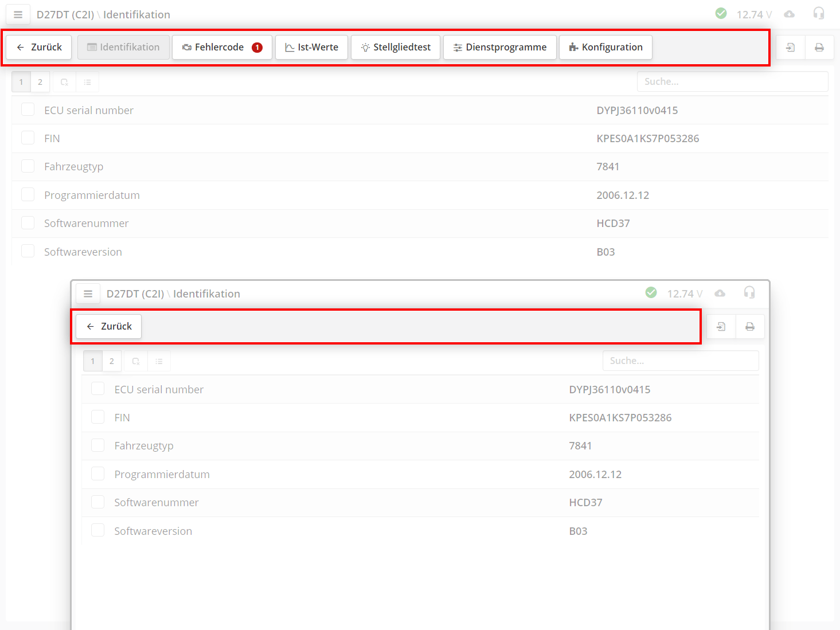Click the print icon in the upper toolbar
The width and height of the screenshot is (840, 630).
[x=819, y=48]
